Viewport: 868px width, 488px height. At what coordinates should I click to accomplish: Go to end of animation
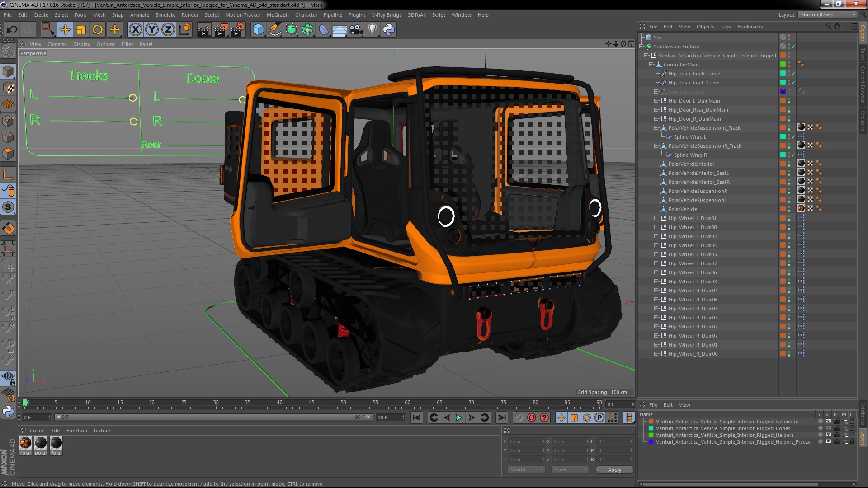click(501, 418)
